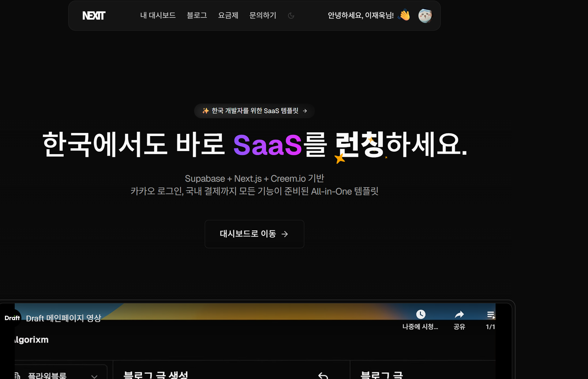Click the arrow icon in the SaaS template badge
588x379 pixels.
pyautogui.click(x=305, y=111)
